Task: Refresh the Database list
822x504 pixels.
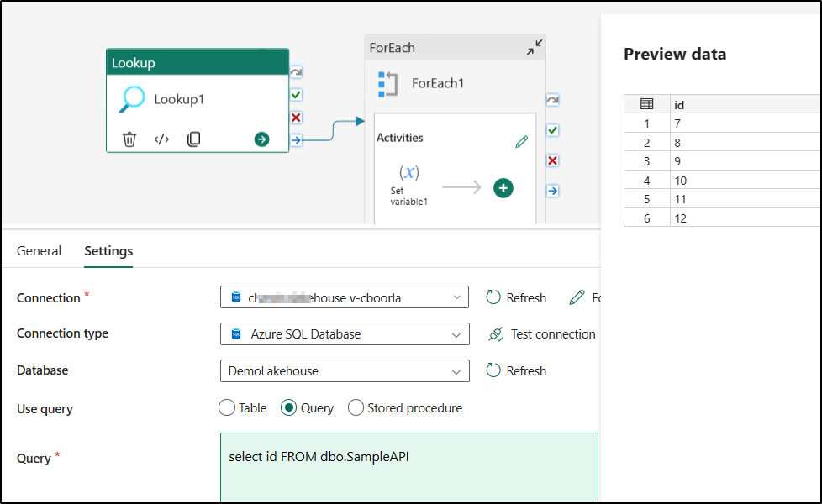Action: pos(516,371)
